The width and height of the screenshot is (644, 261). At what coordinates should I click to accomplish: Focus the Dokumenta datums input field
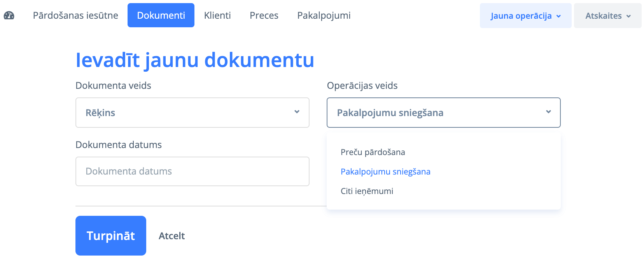click(192, 171)
